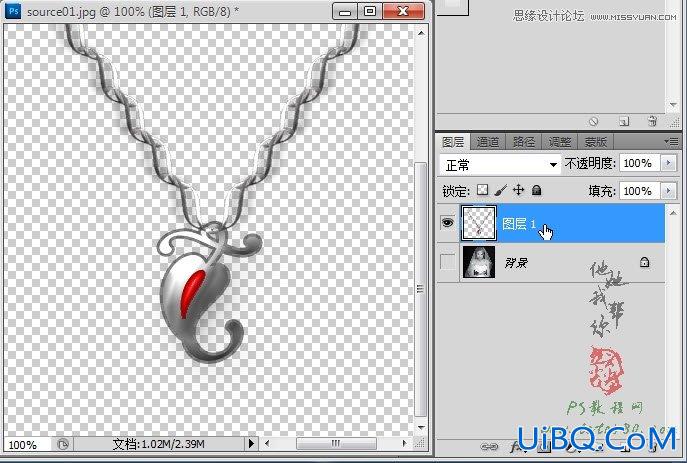Image resolution: width=687 pixels, height=463 pixels.
Task: Select the 背景 layer name
Action: pos(516,263)
